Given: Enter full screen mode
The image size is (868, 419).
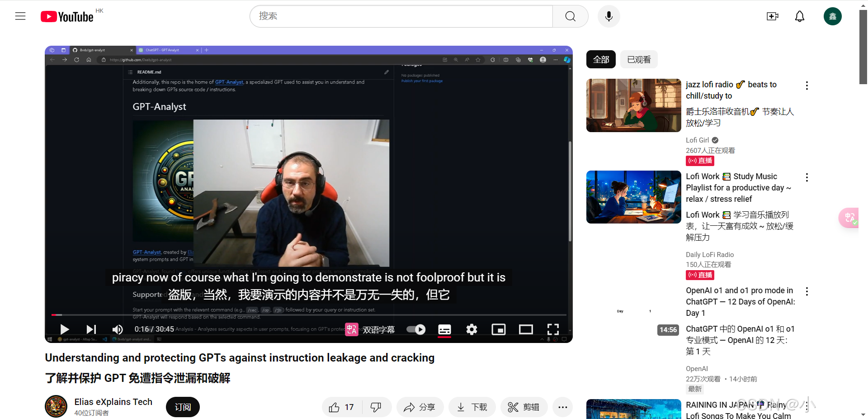Looking at the screenshot, I should (x=553, y=329).
